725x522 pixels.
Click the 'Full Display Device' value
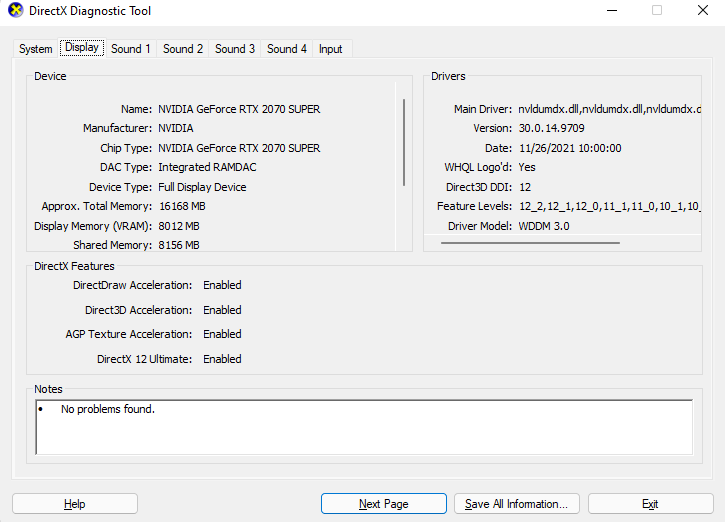click(x=202, y=187)
